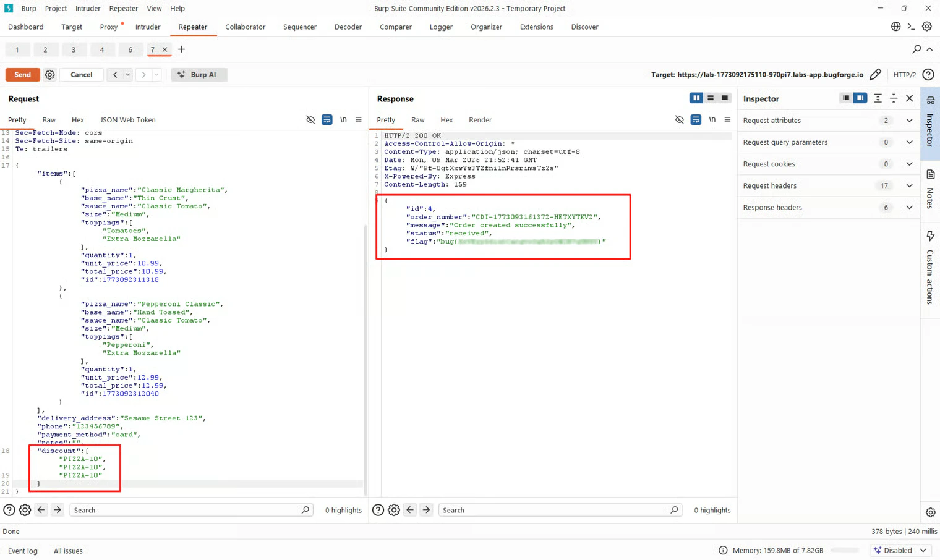Open the Response search settings gear
The image size is (940, 560).
pyautogui.click(x=394, y=510)
